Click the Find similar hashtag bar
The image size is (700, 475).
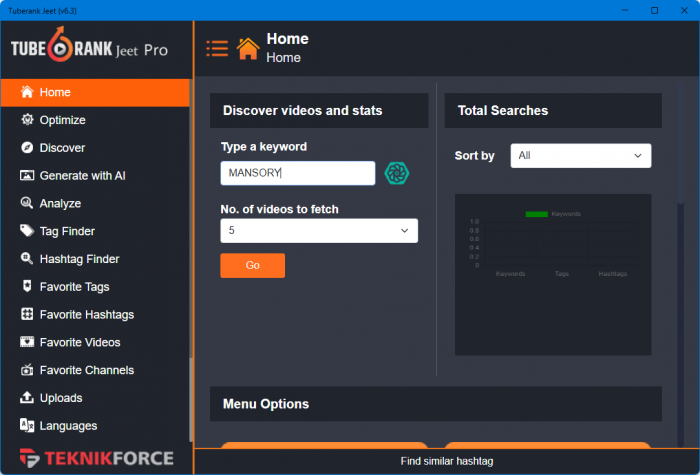pos(446,461)
